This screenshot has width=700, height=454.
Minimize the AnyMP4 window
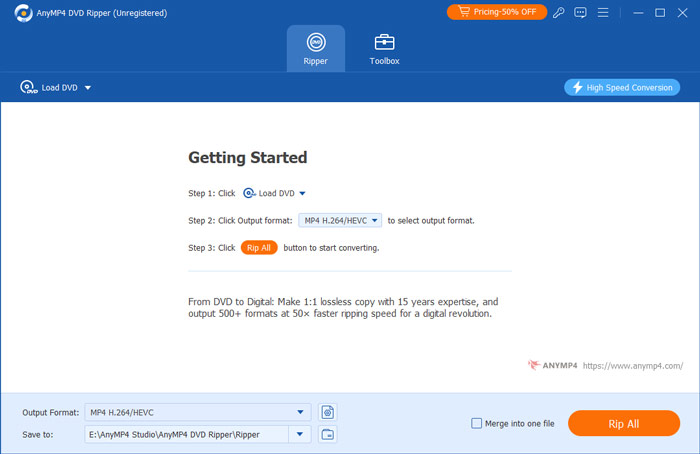[638, 13]
